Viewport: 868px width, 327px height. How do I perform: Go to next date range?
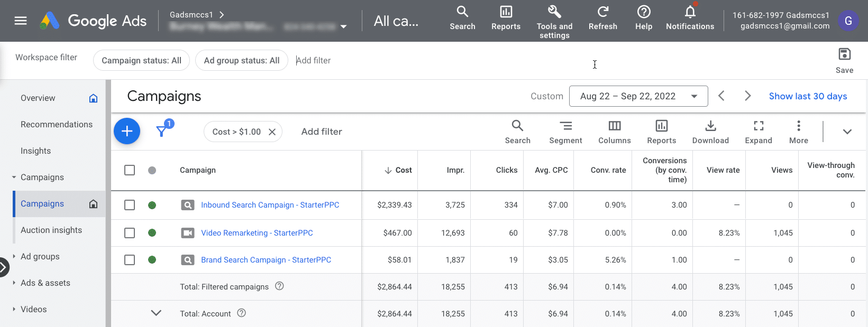(x=747, y=96)
